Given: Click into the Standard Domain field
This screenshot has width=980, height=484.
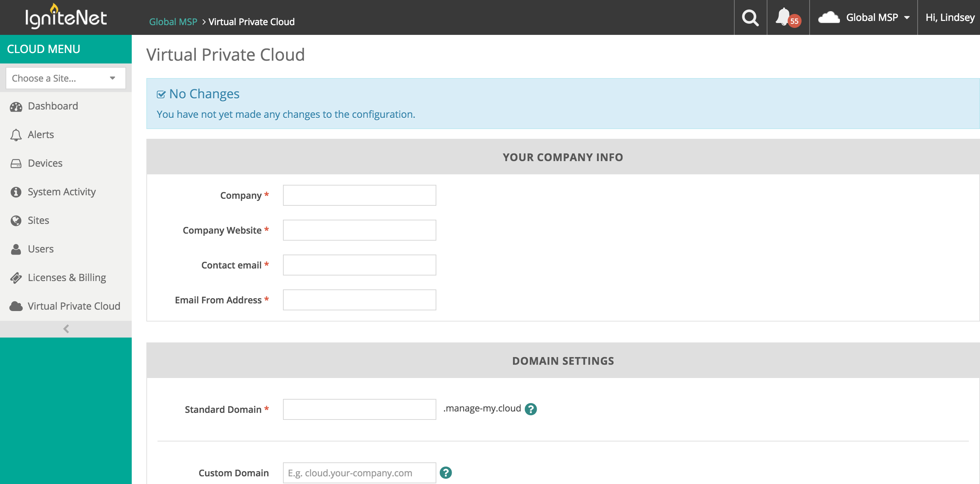Looking at the screenshot, I should 360,409.
